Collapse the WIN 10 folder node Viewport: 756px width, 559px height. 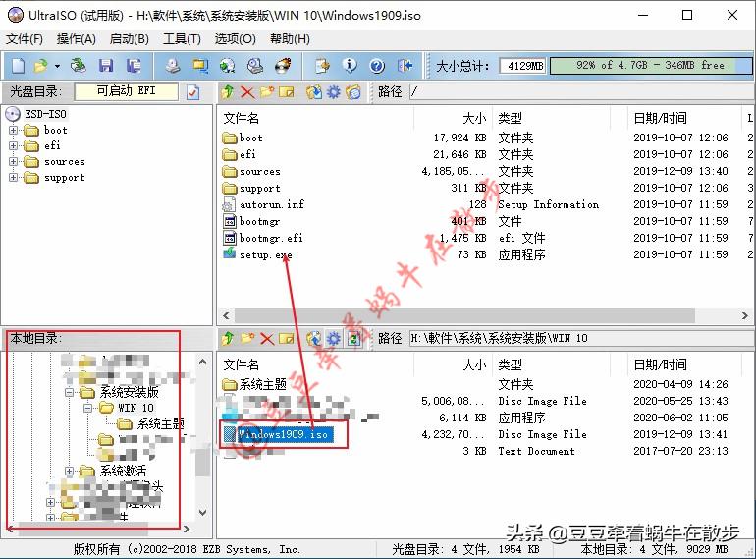tap(87, 408)
